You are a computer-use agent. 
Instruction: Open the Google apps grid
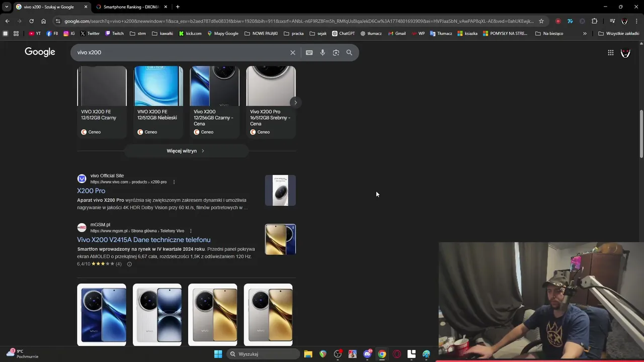pos(610,52)
